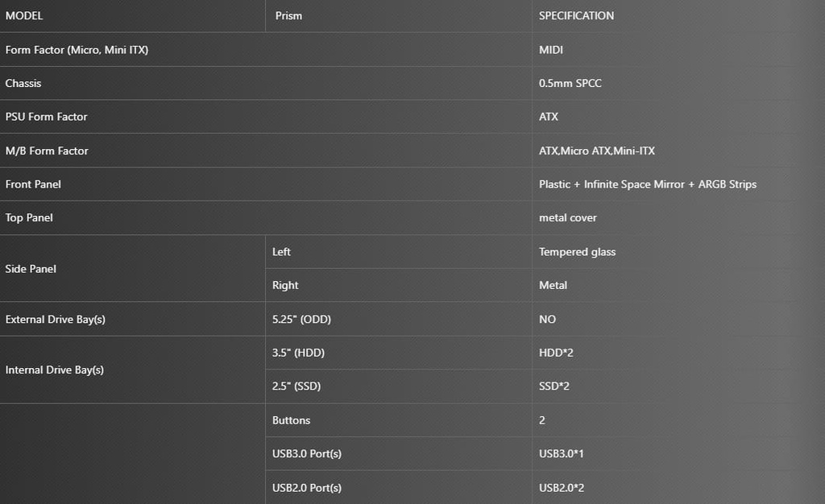
Task: Click the Tempered glass value
Action: click(x=577, y=252)
